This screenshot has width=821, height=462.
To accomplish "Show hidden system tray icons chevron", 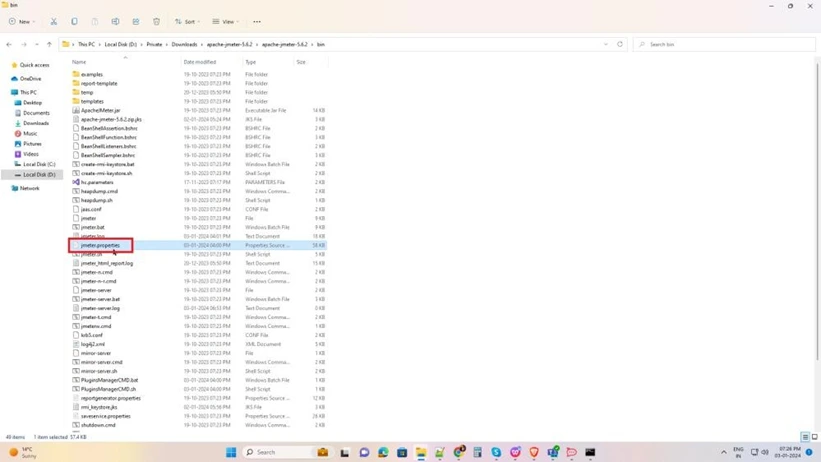I will tap(724, 452).
